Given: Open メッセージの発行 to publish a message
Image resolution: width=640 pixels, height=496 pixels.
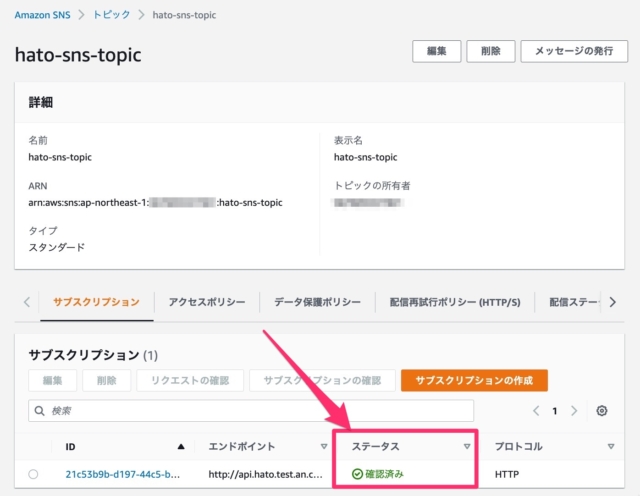Looking at the screenshot, I should [574, 51].
